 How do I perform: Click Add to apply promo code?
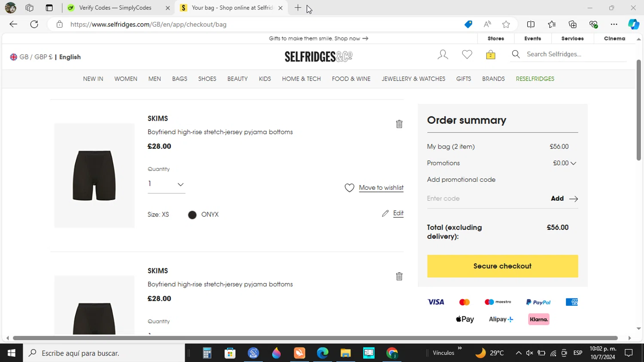(x=564, y=198)
